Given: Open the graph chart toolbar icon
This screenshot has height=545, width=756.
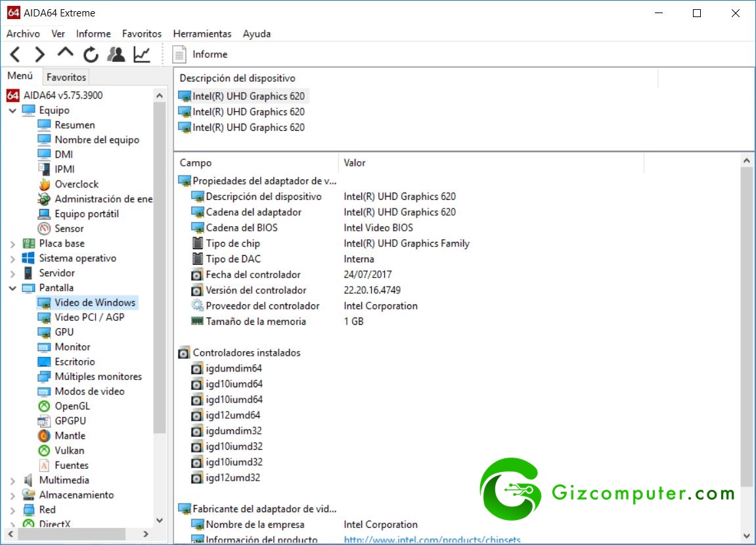Looking at the screenshot, I should tap(142, 54).
